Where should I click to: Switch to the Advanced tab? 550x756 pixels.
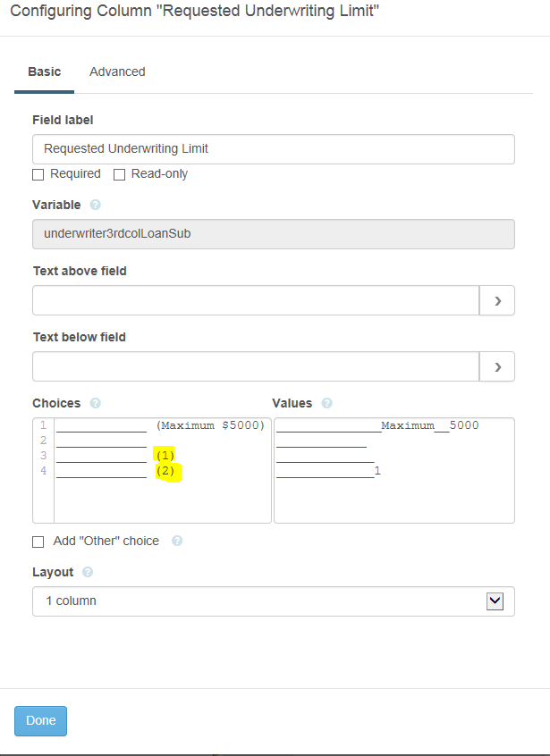(x=117, y=71)
